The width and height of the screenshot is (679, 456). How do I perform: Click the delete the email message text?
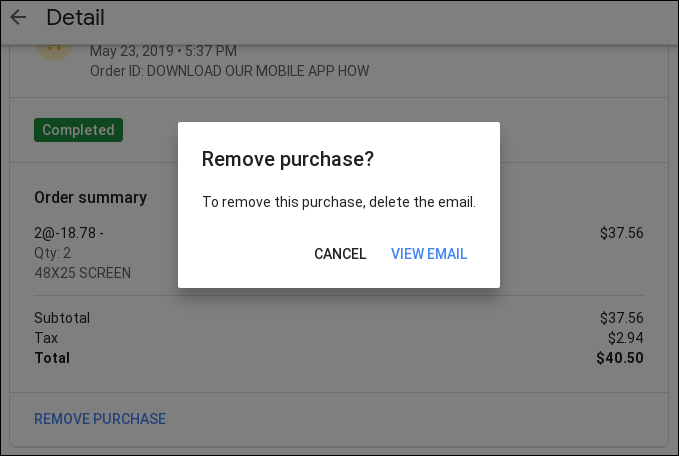[x=339, y=202]
